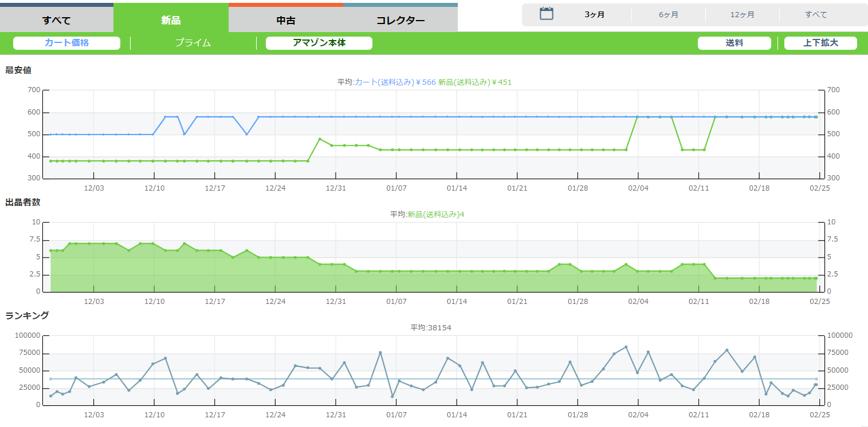Toggle 送料 inclusion in prices
The image size is (868, 427).
tap(735, 43)
